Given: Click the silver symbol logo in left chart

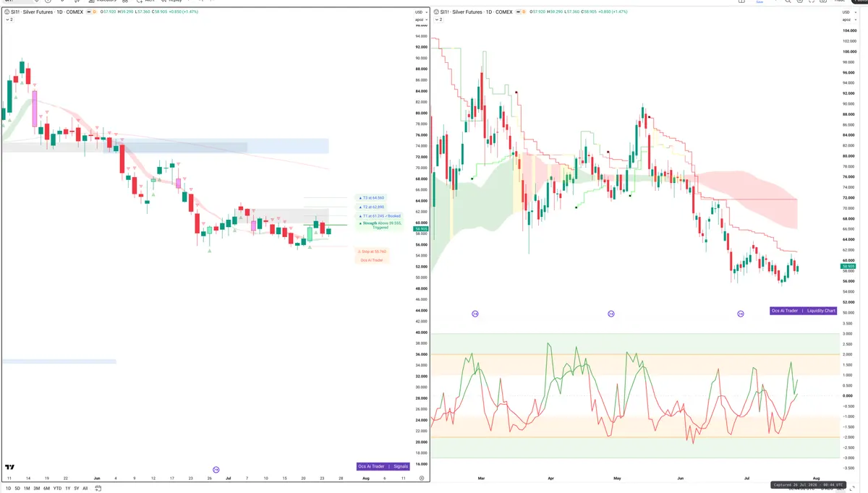Looking at the screenshot, I should click(9, 12).
